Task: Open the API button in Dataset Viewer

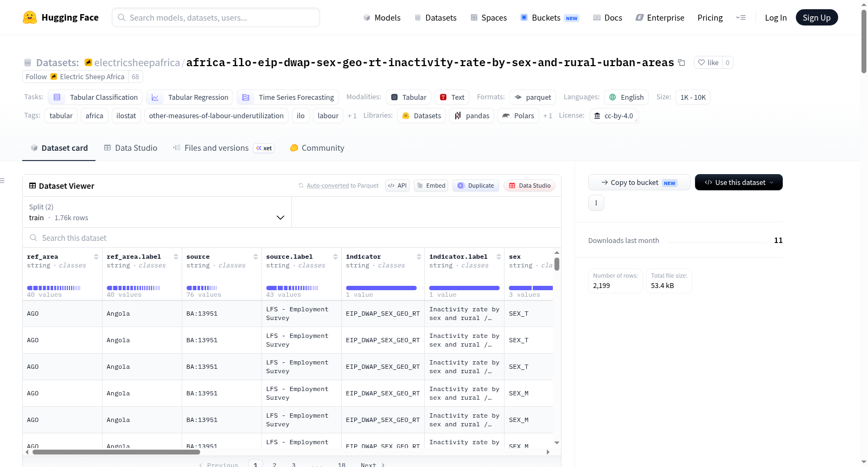Action: click(x=397, y=185)
